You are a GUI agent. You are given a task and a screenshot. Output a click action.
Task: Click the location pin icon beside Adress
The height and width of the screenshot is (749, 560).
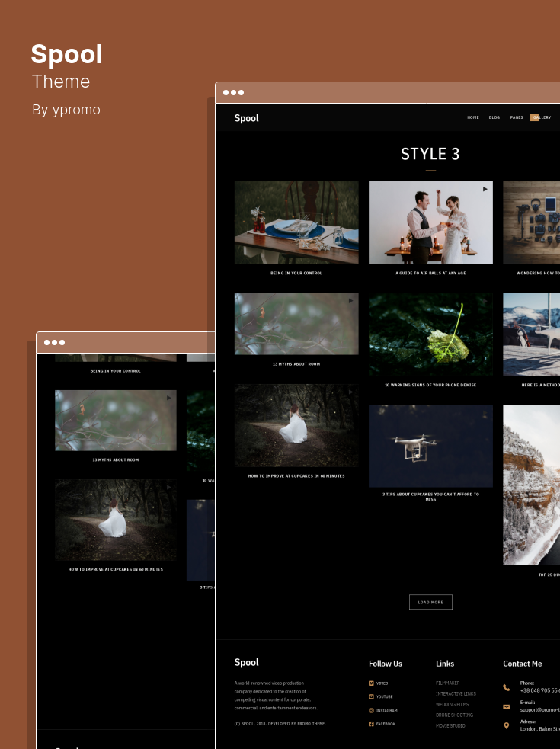tap(507, 725)
